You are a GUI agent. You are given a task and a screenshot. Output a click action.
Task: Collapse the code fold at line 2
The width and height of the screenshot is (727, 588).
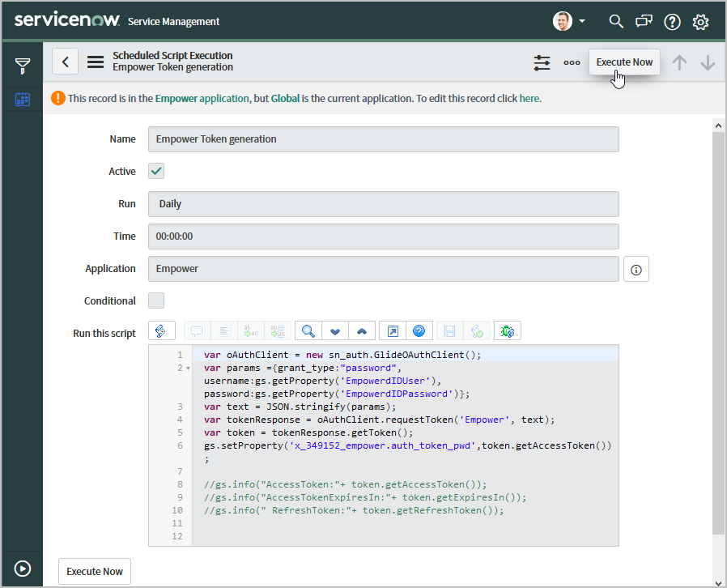point(188,369)
